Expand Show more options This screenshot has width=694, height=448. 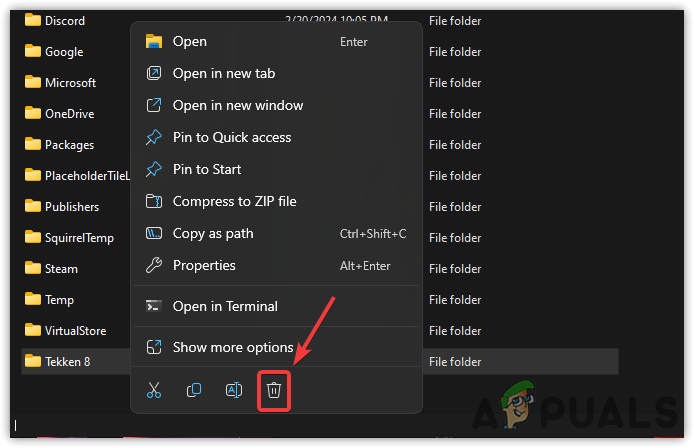233,347
